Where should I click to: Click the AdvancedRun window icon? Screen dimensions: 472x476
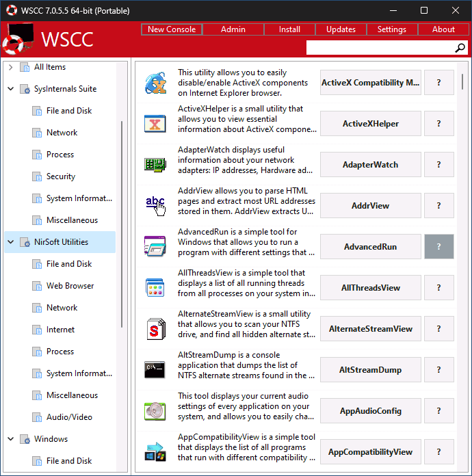155,246
